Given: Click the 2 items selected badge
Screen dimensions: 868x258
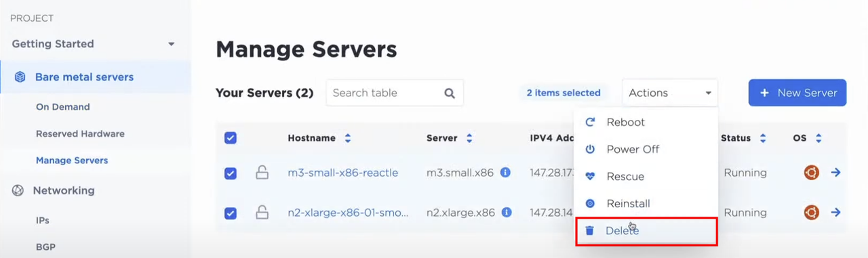Looking at the screenshot, I should pyautogui.click(x=564, y=93).
